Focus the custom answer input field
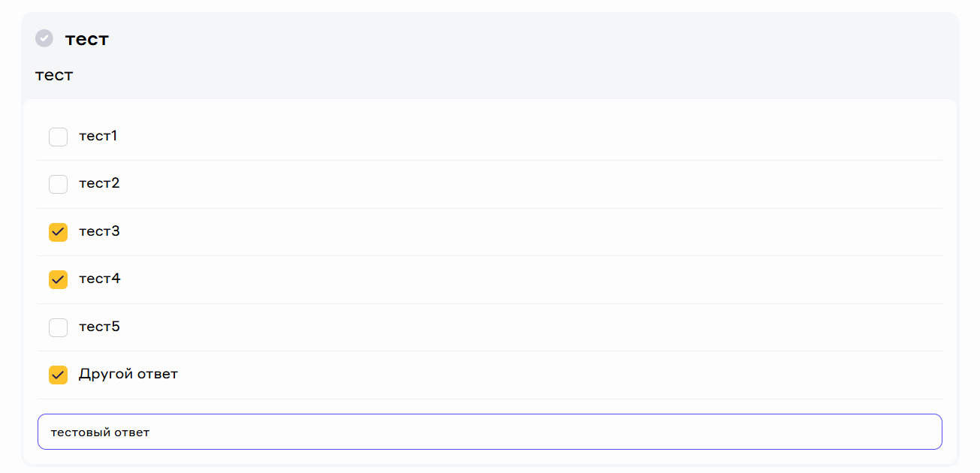Viewport: 980px width, 473px height. (x=526, y=432)
